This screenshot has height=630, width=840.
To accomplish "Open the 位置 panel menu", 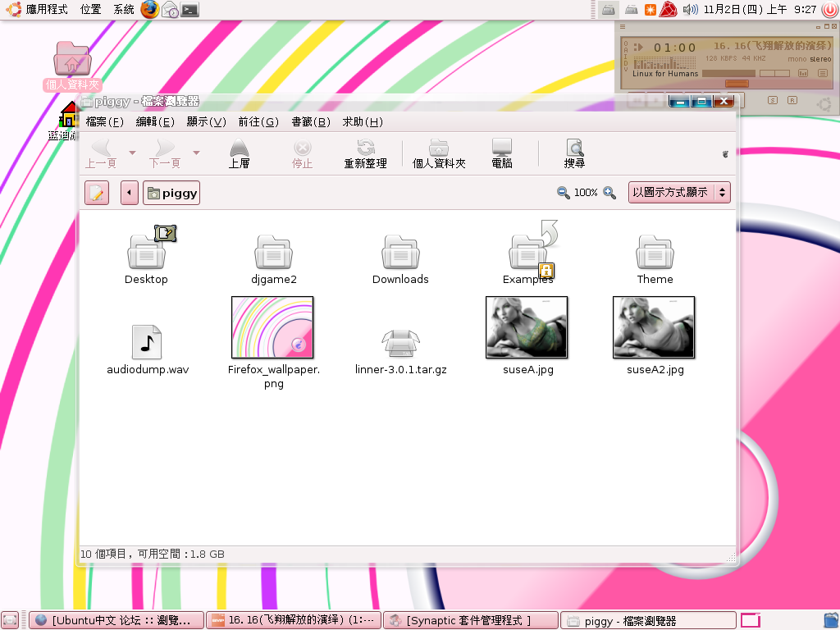I will [90, 9].
